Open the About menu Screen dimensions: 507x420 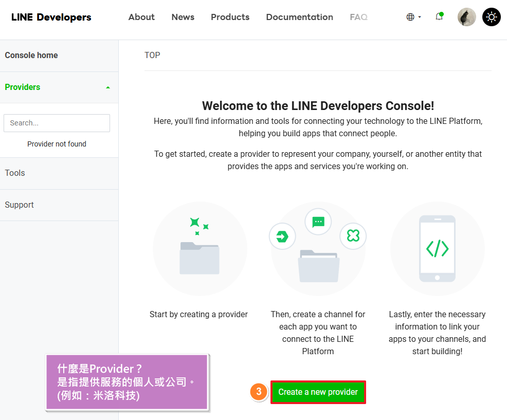coord(141,17)
